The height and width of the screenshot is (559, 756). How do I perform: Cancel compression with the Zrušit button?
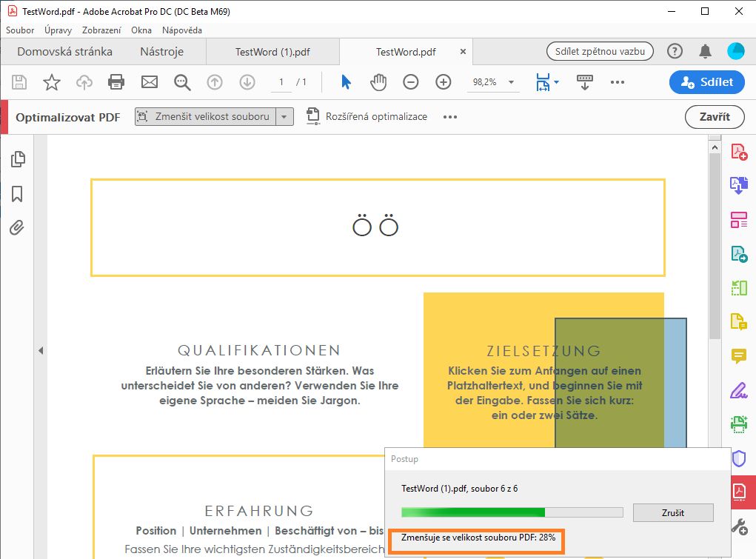[672, 512]
